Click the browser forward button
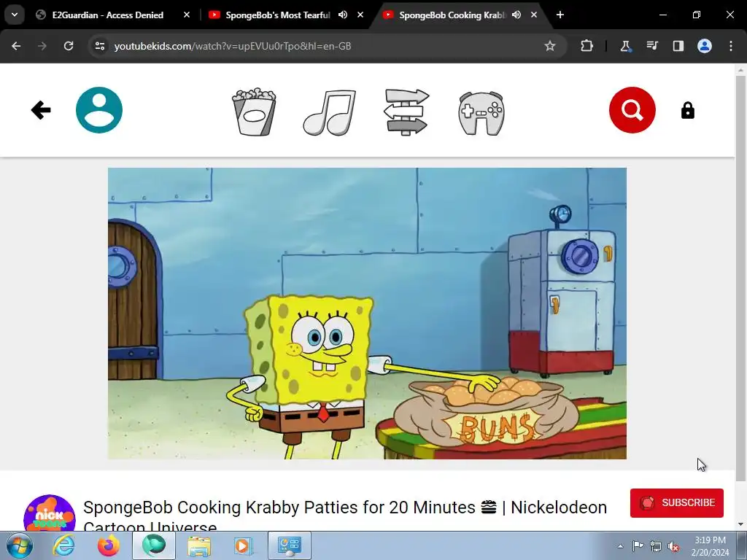 [42, 46]
